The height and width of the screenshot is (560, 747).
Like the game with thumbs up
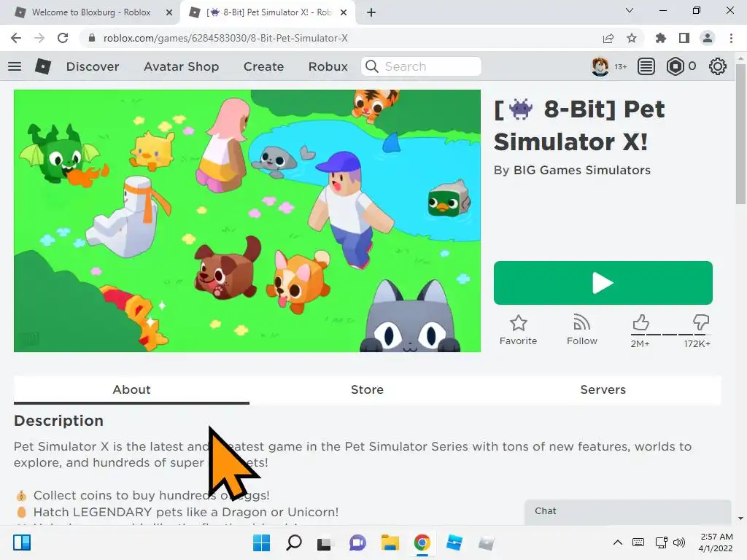640,323
